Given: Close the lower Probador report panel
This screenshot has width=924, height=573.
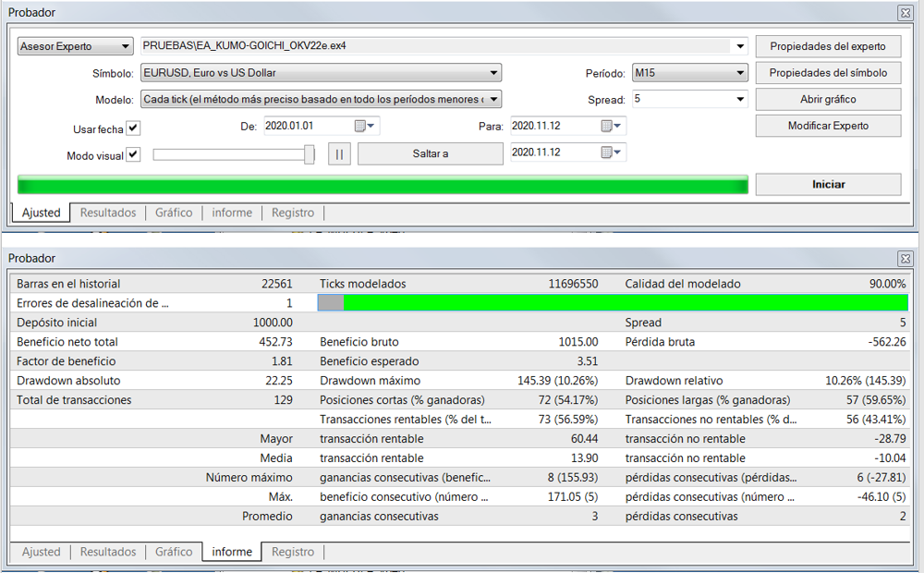Looking at the screenshot, I should 906,258.
